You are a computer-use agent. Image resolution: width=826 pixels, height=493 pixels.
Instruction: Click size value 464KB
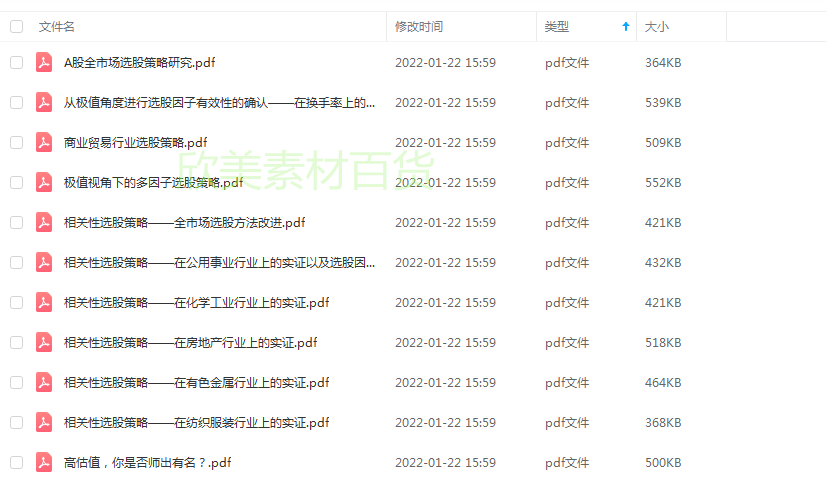pos(663,383)
